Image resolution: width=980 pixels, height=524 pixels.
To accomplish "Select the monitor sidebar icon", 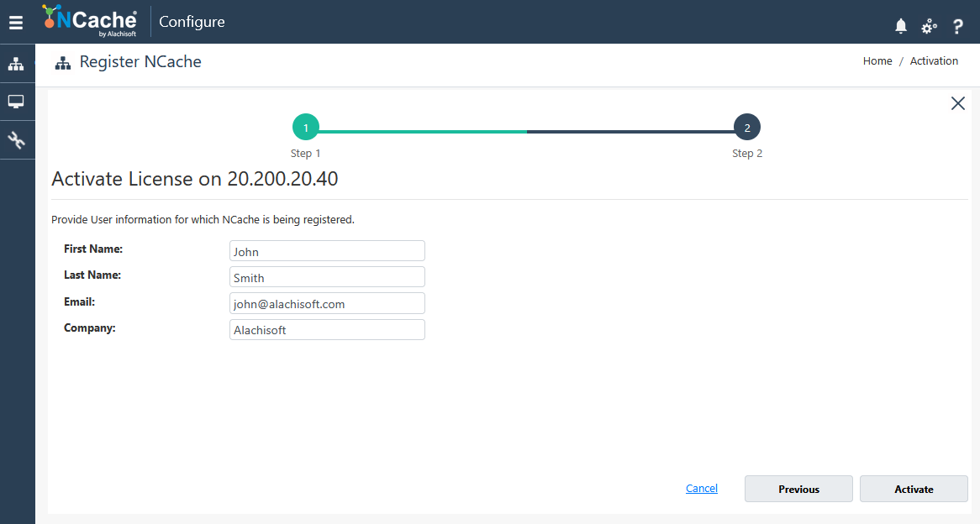I will pos(17,102).
